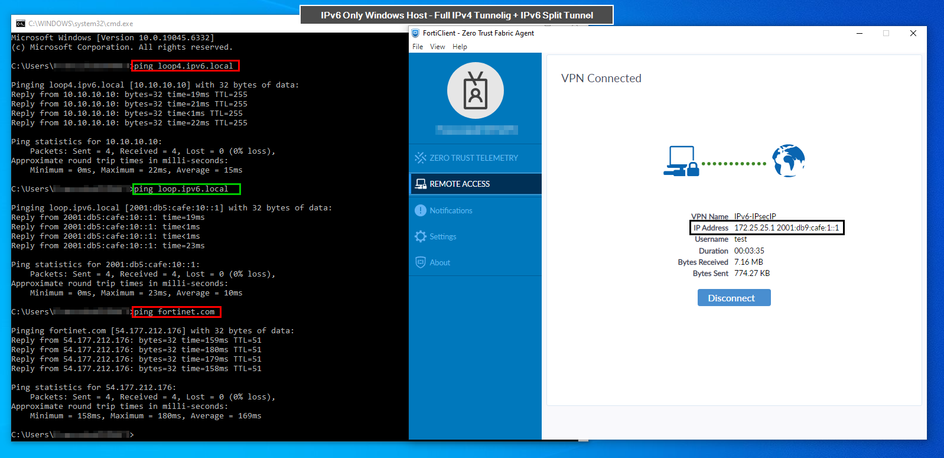Click the ping loop4.ipv6.local command
Image resolution: width=944 pixels, height=458 pixels.
coord(186,65)
